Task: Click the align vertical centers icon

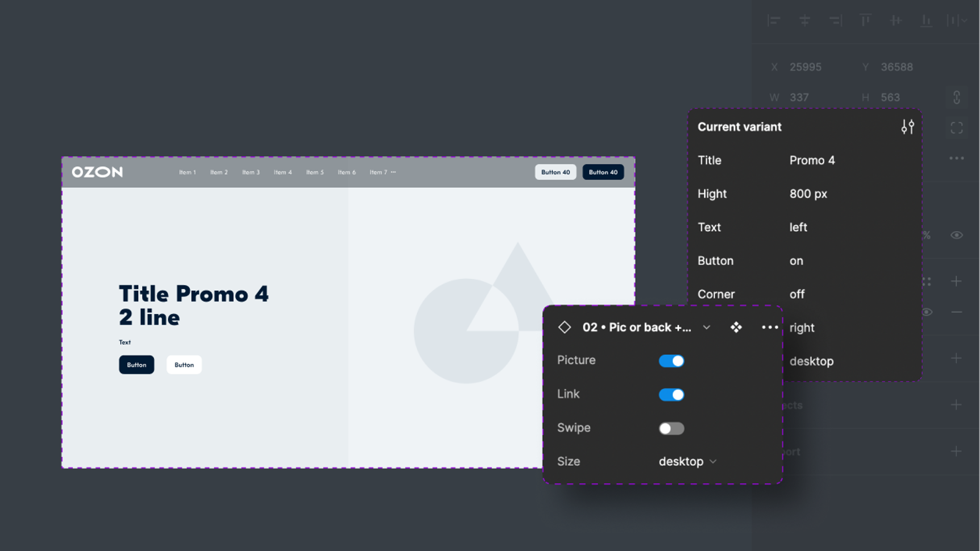Action: point(896,21)
